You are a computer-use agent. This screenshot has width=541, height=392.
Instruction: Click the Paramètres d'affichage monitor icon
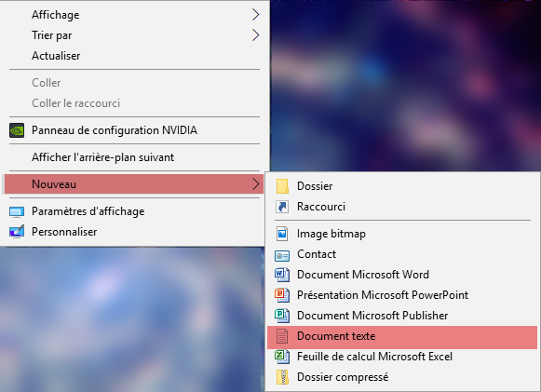[17, 212]
